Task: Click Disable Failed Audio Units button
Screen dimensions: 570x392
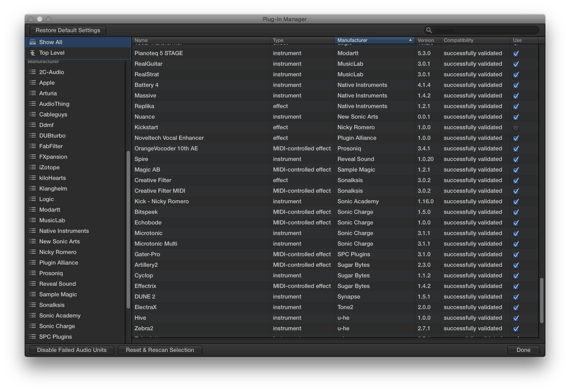Action: tap(72, 350)
